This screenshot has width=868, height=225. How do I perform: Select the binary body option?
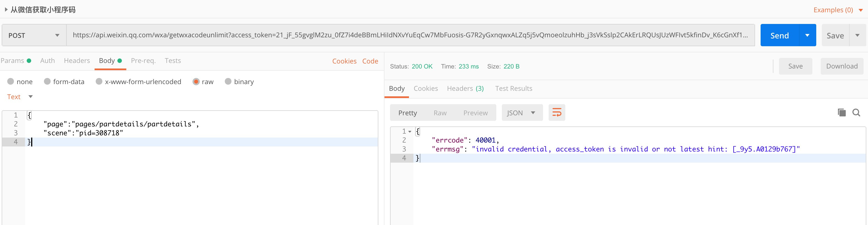[x=228, y=82]
